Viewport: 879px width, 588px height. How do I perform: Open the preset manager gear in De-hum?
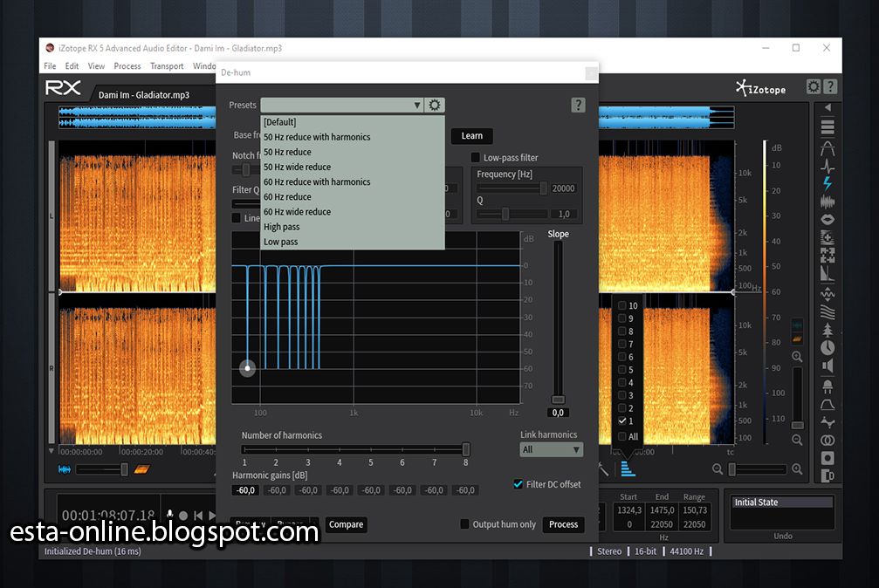[x=435, y=105]
